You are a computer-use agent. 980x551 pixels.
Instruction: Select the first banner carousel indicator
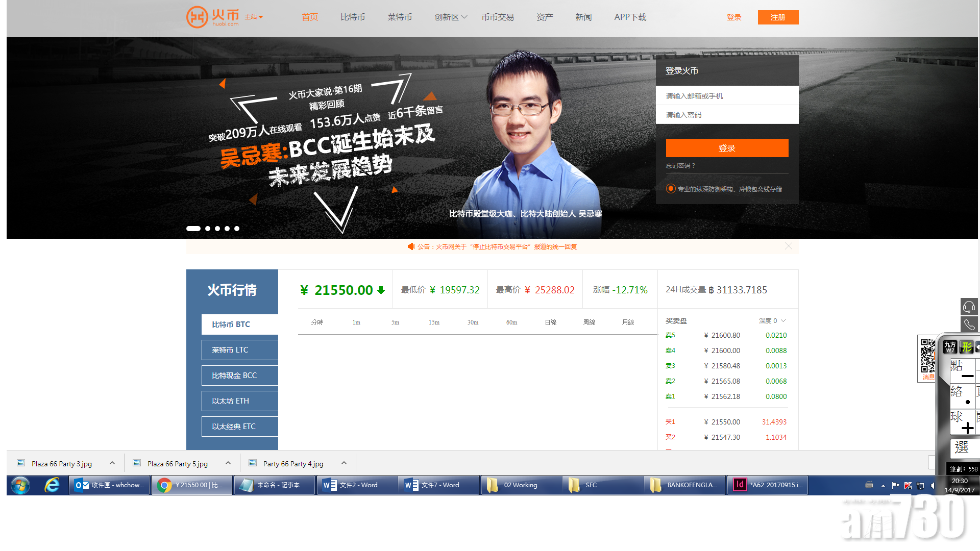click(x=193, y=229)
